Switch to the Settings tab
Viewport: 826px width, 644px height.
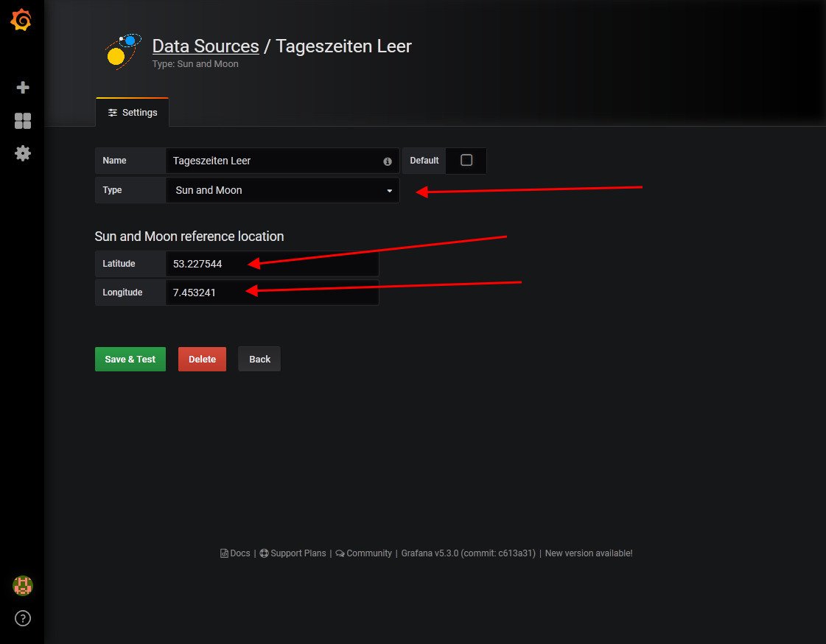point(133,113)
